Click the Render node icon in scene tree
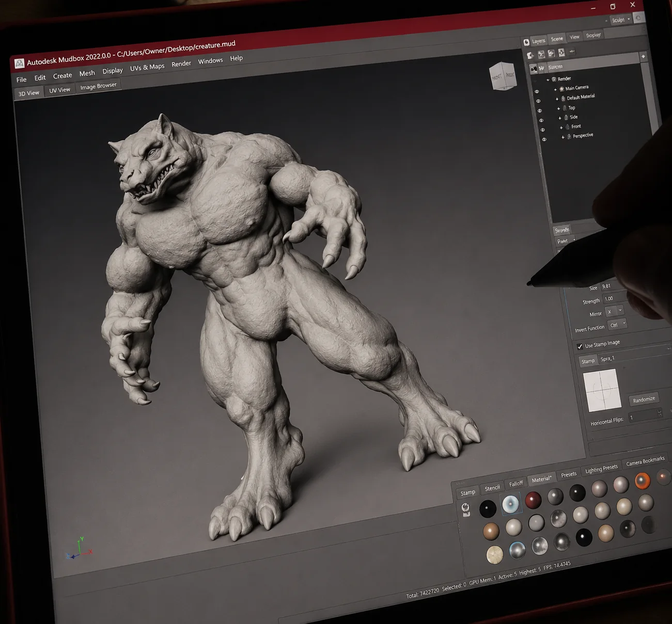This screenshot has height=624, width=672. pos(554,79)
